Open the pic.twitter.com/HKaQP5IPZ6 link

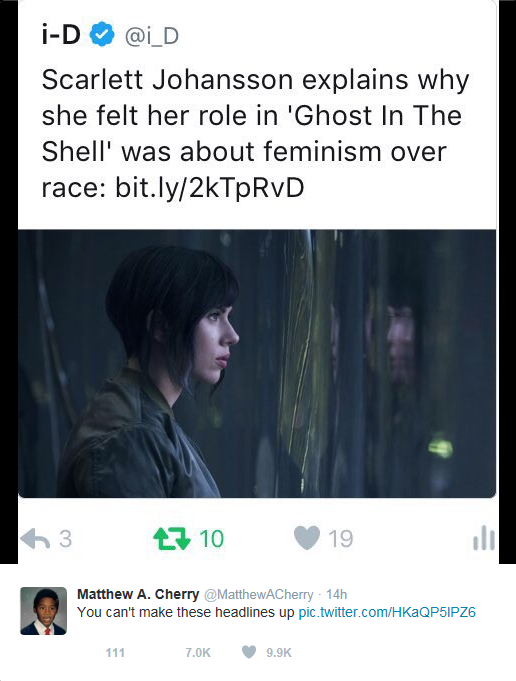[x=387, y=612]
